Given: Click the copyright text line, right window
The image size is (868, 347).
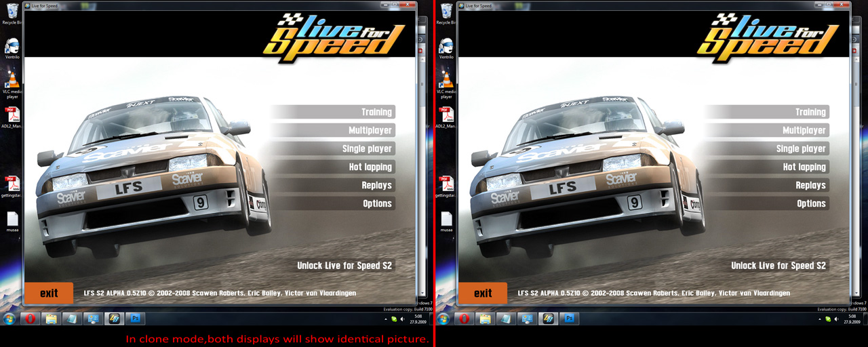Looking at the screenshot, I should tap(654, 293).
